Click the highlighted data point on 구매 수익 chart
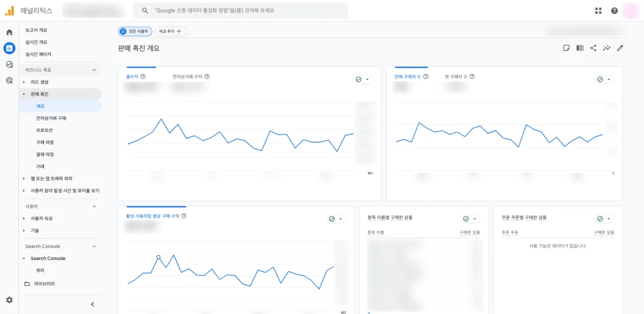 pyautogui.click(x=158, y=257)
